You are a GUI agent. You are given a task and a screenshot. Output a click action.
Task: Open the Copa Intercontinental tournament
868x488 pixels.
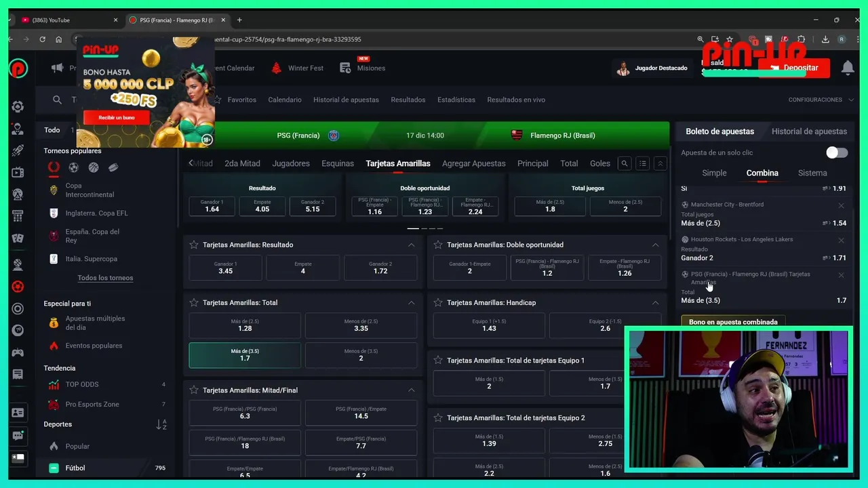(90, 190)
